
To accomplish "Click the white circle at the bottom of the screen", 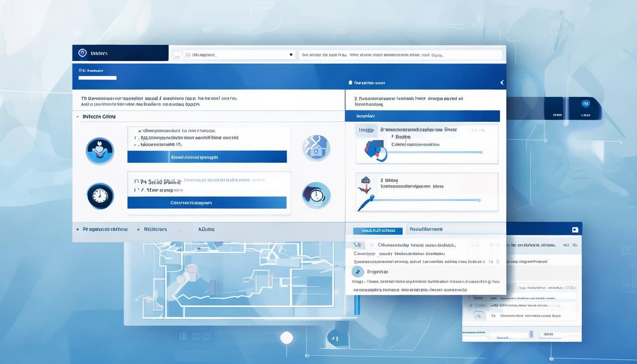I will (286, 337).
